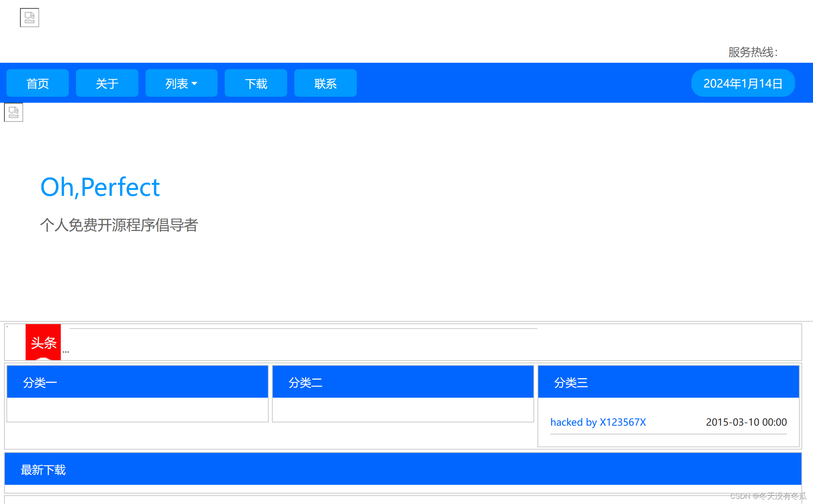
Task: Click the ellipsis next to 头条
Action: (x=66, y=351)
